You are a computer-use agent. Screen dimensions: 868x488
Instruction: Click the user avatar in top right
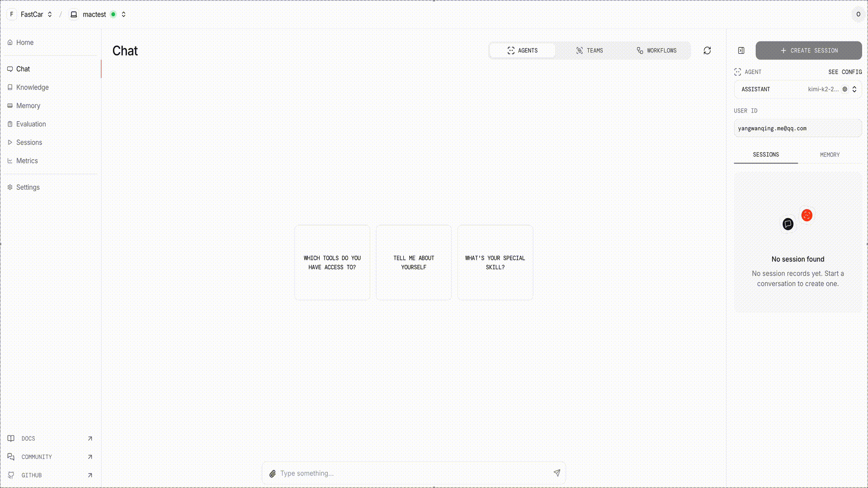pos(858,14)
